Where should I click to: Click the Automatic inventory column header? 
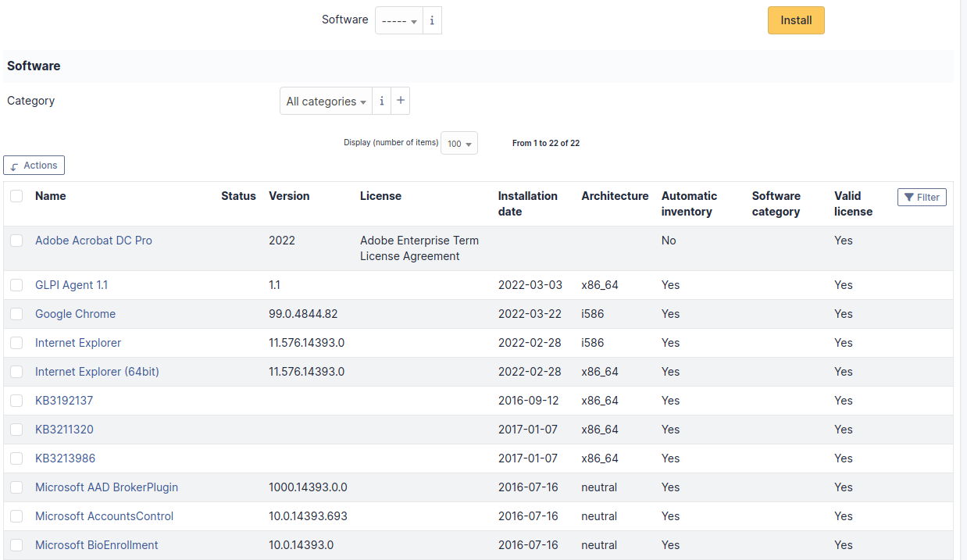(x=689, y=204)
